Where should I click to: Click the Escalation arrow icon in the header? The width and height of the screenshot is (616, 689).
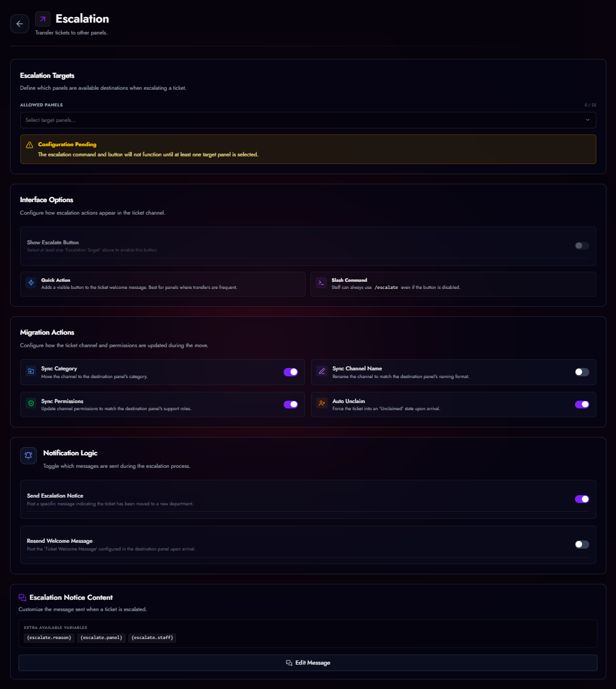pos(42,19)
